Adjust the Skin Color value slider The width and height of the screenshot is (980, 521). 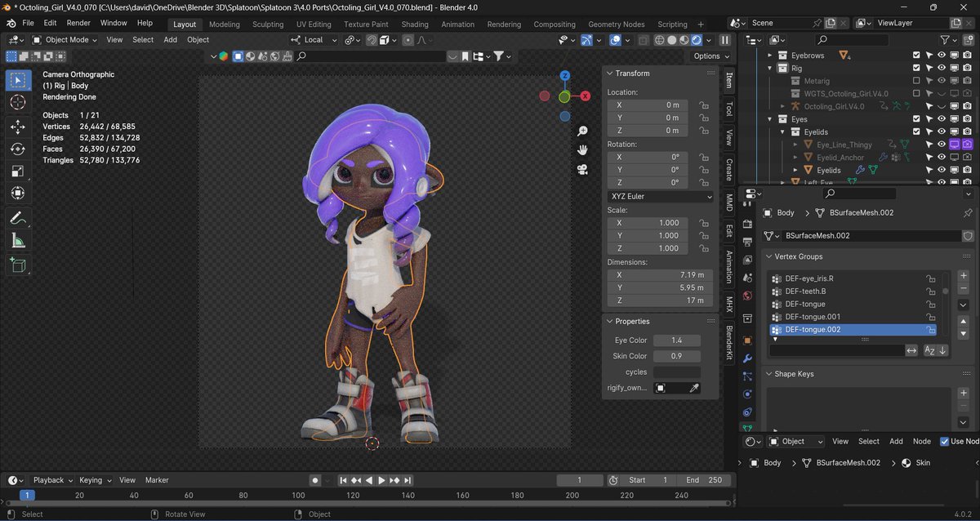(x=676, y=356)
